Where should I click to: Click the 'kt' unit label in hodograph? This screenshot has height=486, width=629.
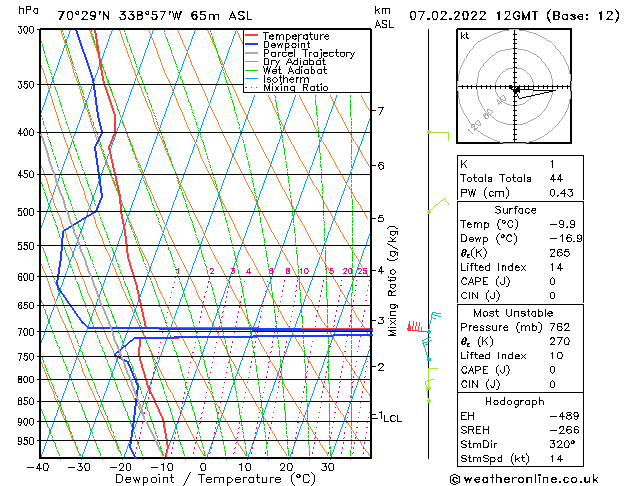(465, 36)
